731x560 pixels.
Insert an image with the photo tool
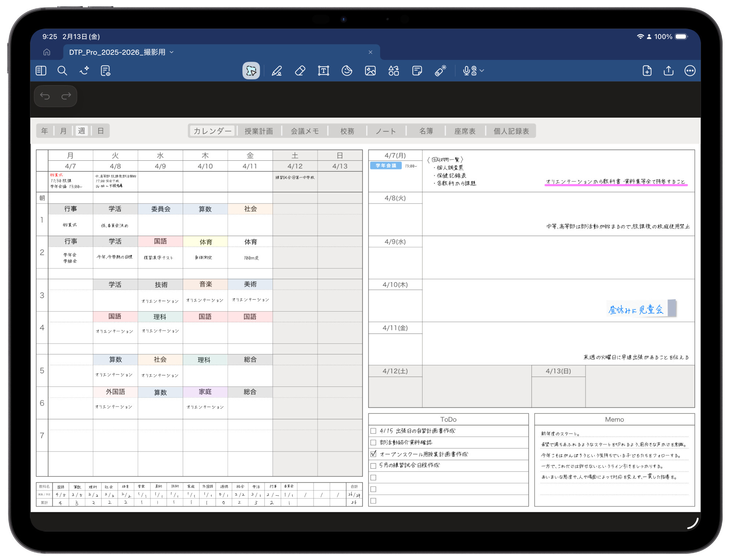point(370,71)
